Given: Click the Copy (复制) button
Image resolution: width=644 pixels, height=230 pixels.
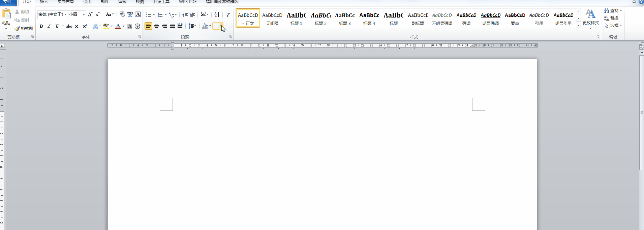Looking at the screenshot, I should click(22, 20).
